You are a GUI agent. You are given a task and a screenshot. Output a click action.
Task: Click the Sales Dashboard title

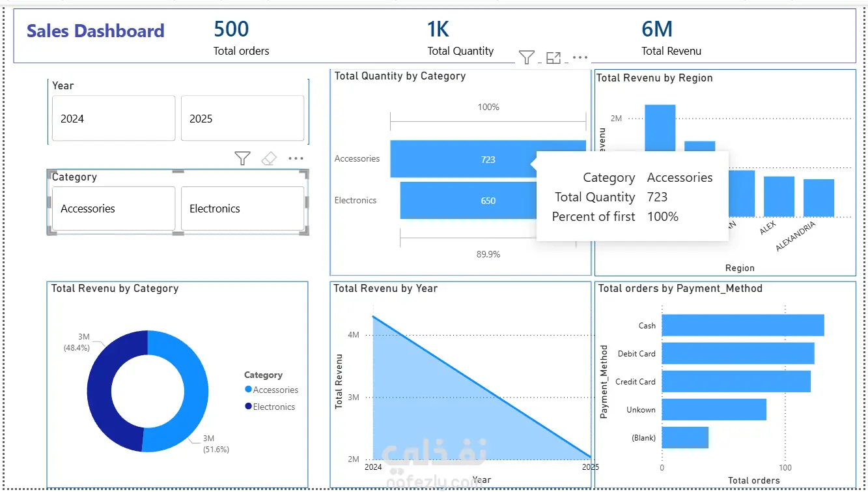point(95,31)
